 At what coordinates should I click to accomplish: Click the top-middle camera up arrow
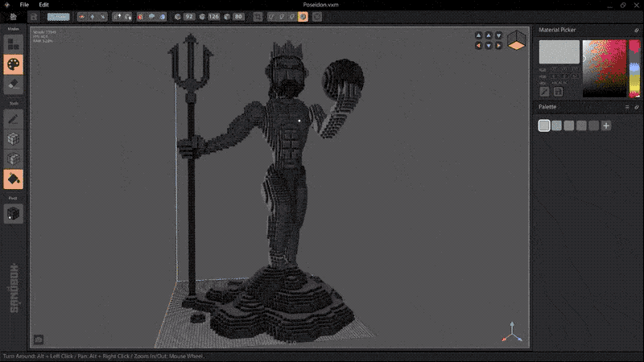(489, 35)
